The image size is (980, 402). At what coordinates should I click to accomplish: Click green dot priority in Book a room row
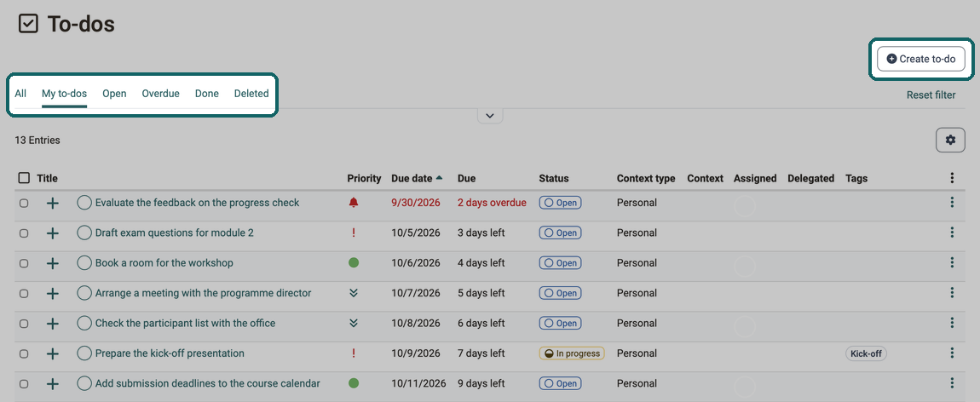pyautogui.click(x=354, y=263)
